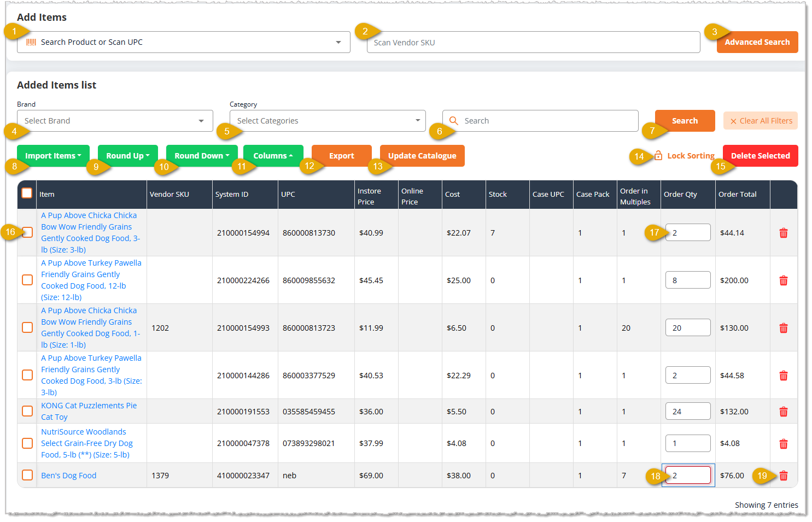
Task: Clear All Filters
Action: click(x=761, y=121)
